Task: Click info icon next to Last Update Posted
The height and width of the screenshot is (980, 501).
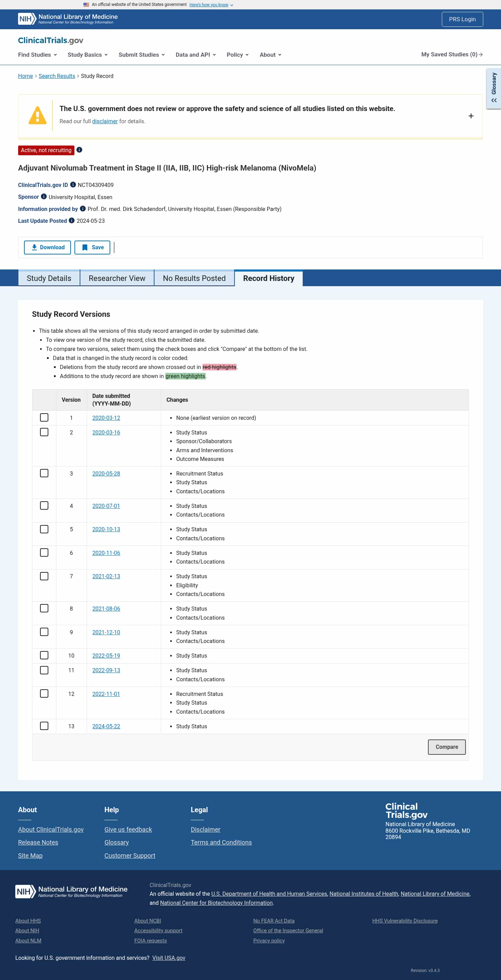Action: click(x=71, y=220)
